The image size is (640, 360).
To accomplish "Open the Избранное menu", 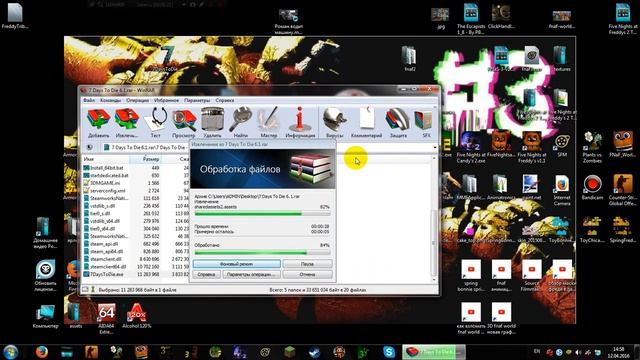I will coord(167,100).
